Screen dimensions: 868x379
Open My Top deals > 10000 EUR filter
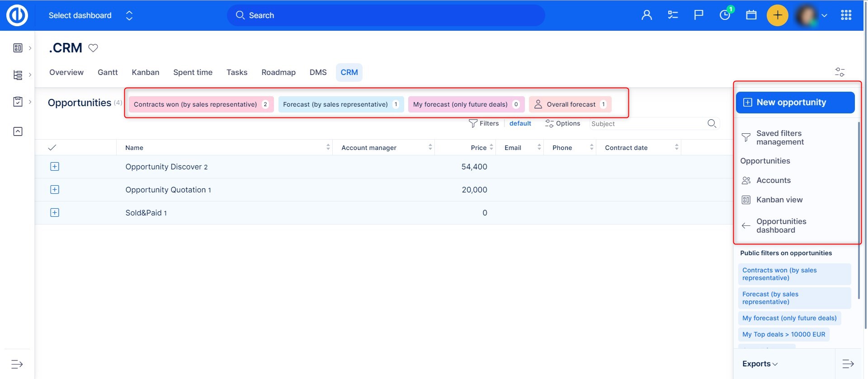pyautogui.click(x=783, y=334)
